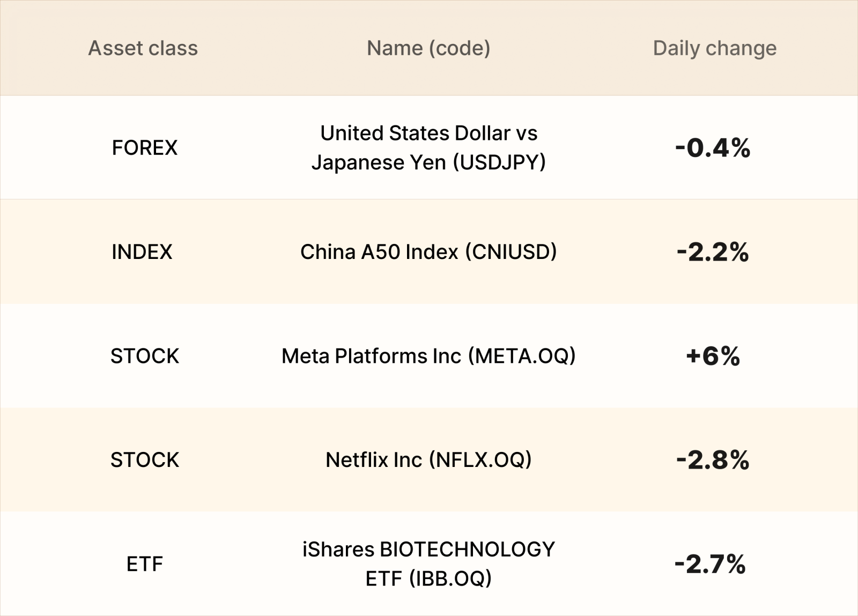Select the INDEX asset class cell

142,251
